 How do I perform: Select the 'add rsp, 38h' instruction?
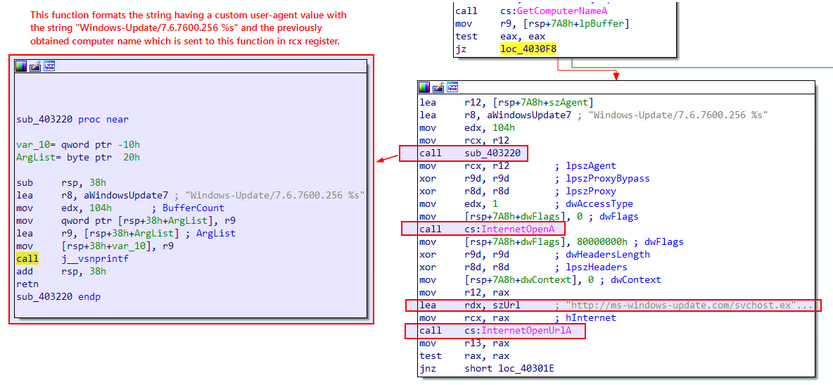click(62, 272)
